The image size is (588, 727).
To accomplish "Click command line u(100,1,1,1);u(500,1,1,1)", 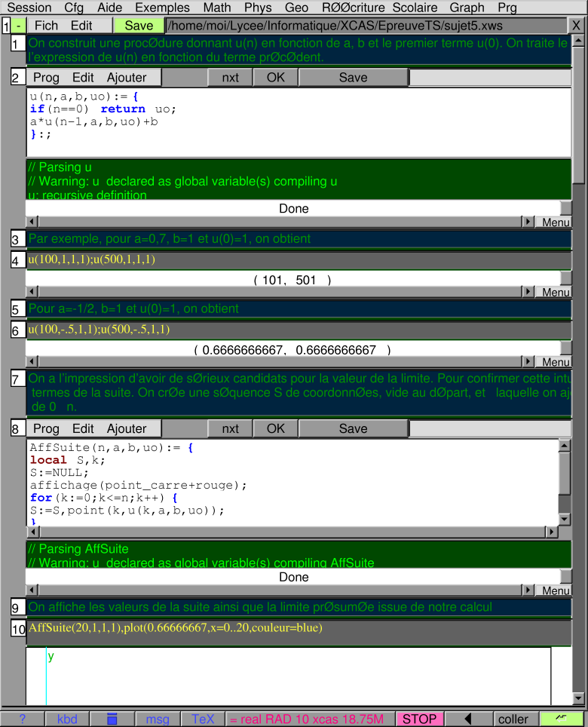I will pos(299,260).
